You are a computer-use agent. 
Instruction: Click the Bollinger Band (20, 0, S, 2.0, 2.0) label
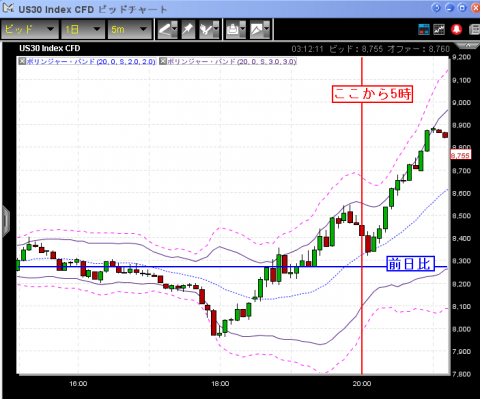[x=91, y=61]
